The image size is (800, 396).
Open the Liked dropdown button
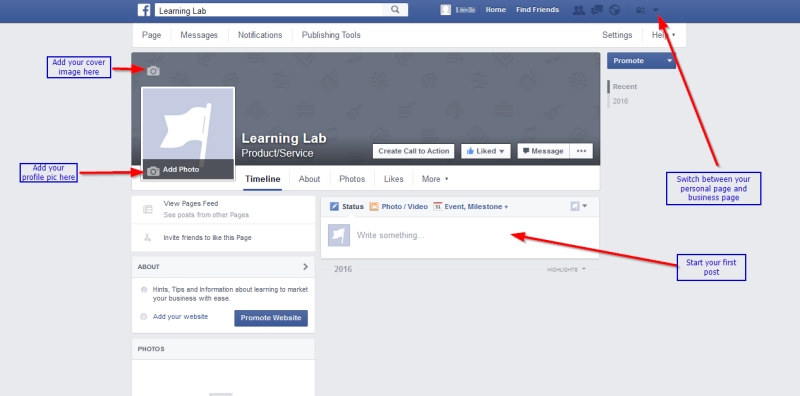coord(486,151)
